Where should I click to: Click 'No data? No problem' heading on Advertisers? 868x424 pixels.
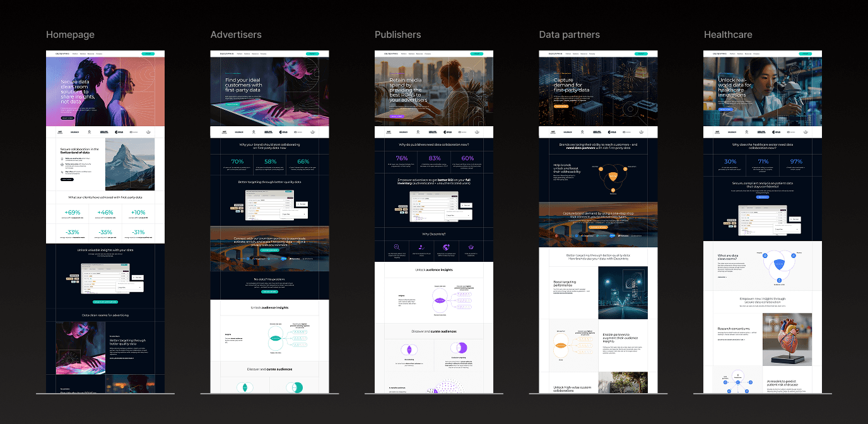269,279
